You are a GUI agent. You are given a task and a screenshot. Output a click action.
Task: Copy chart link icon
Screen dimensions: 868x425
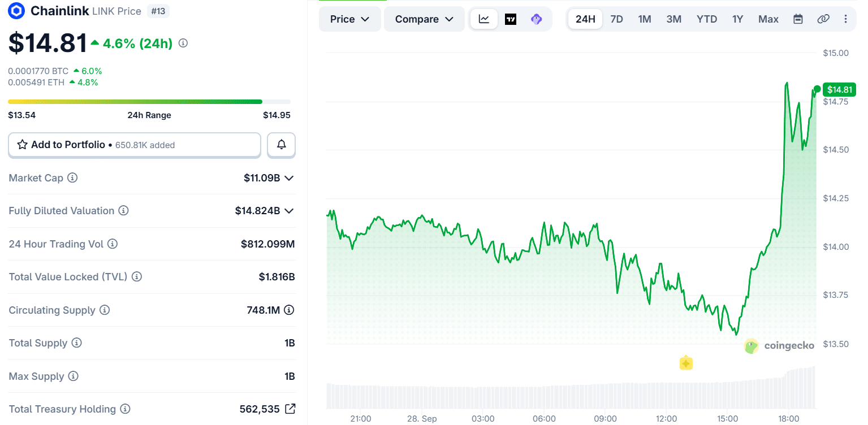pyautogui.click(x=823, y=19)
